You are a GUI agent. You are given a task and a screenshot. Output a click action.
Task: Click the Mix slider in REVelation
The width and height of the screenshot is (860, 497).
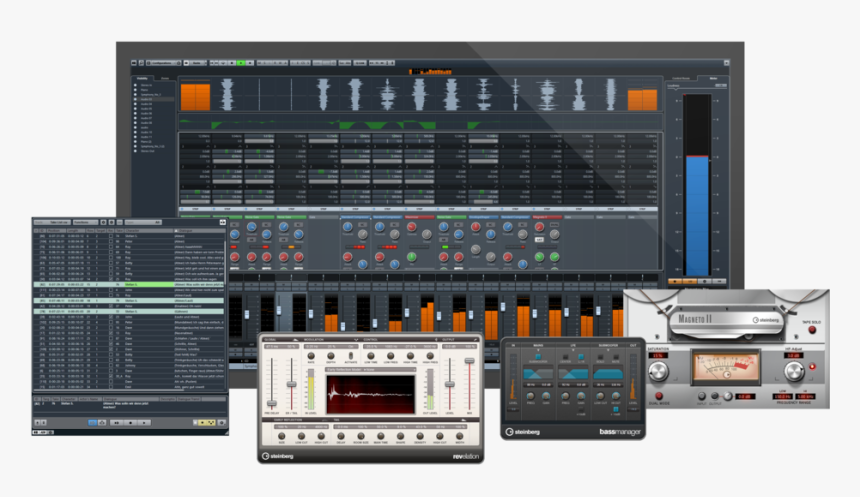coord(469,360)
